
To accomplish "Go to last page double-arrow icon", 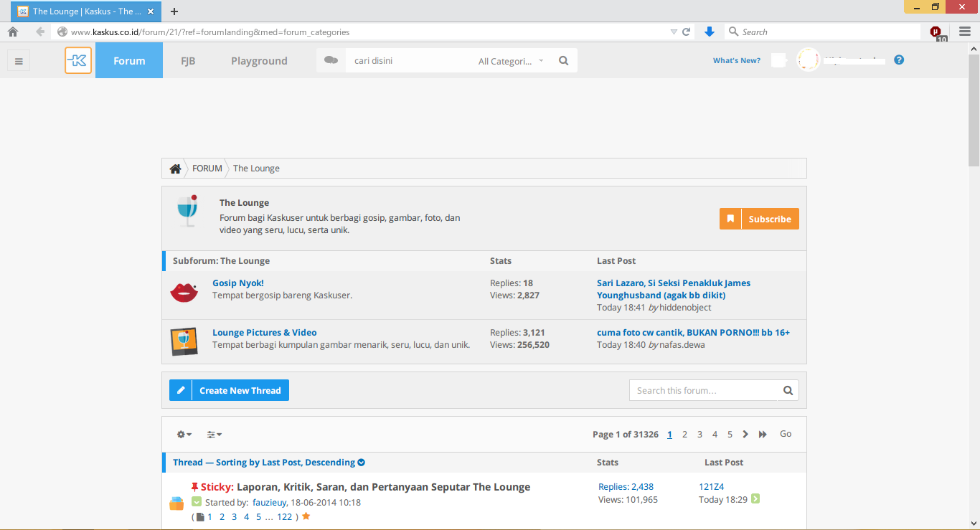I will [763, 435].
